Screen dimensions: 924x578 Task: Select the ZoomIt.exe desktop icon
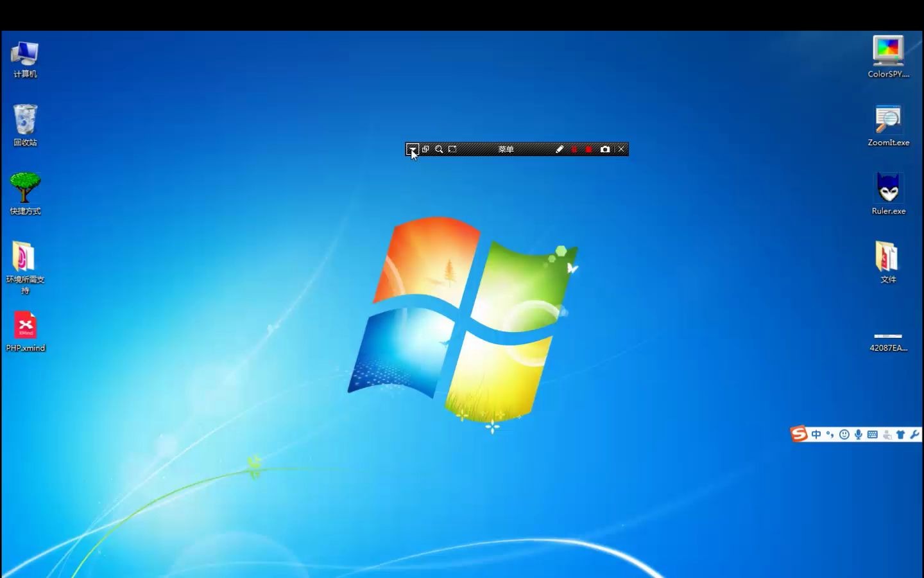[888, 125]
